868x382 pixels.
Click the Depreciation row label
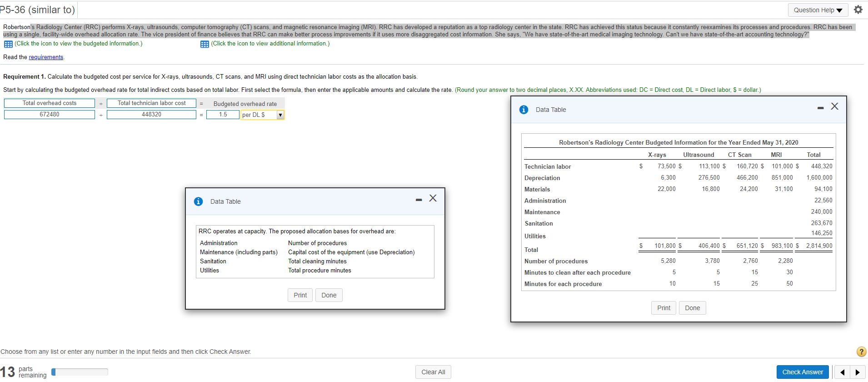click(542, 178)
